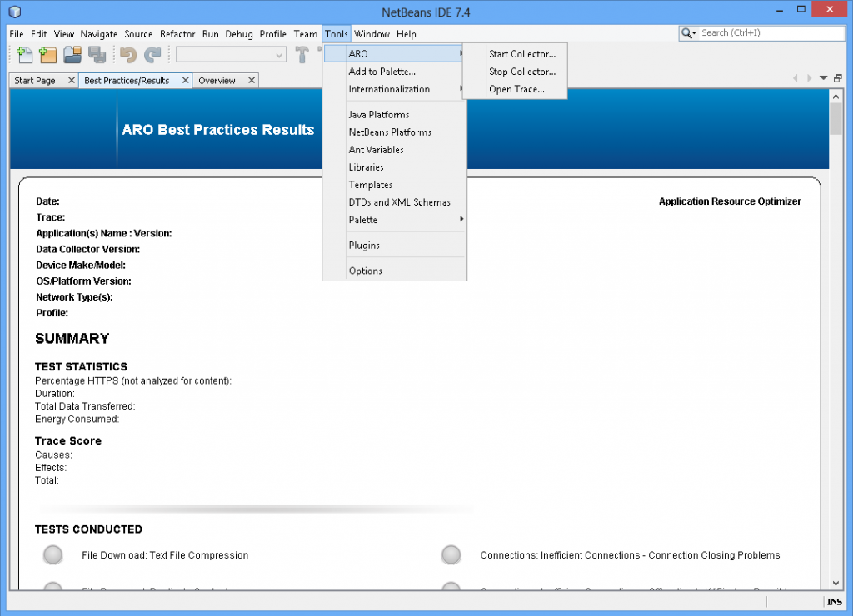
Task: Open the Edit menu
Action: pos(38,33)
